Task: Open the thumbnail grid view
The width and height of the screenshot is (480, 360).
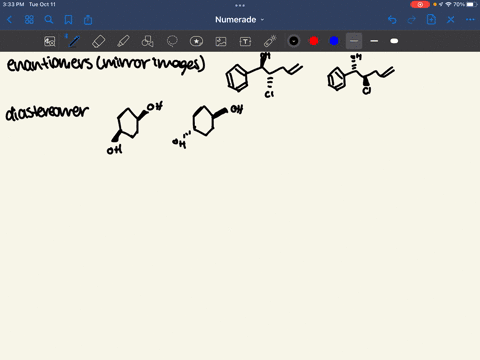Action: tap(29, 20)
